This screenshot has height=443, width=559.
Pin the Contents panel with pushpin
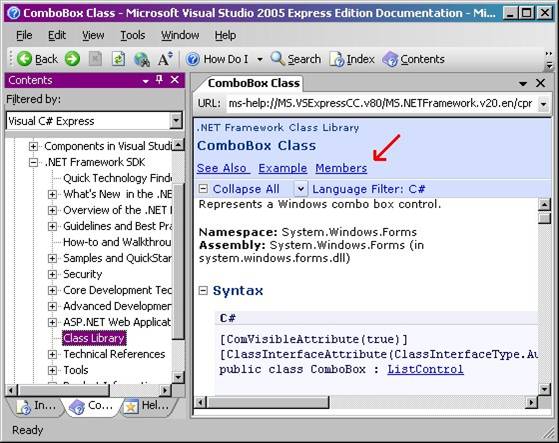[x=159, y=80]
